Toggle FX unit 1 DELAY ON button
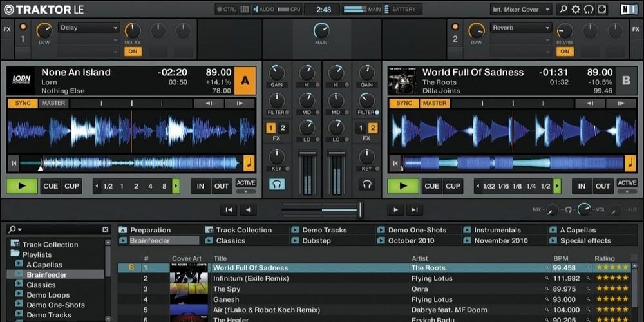Image resolution: width=644 pixels, height=322 pixels. 133,52
